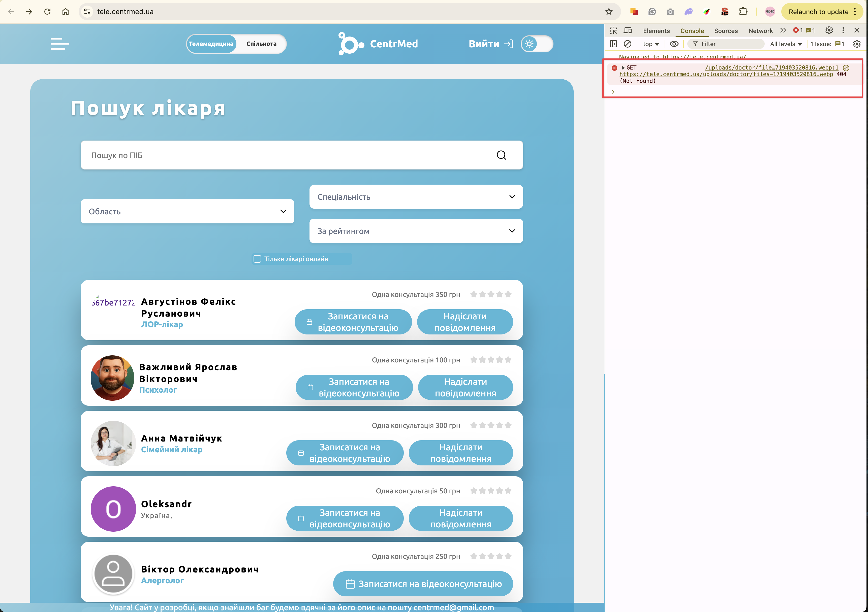Expand the Спеціальність dropdown

point(416,197)
